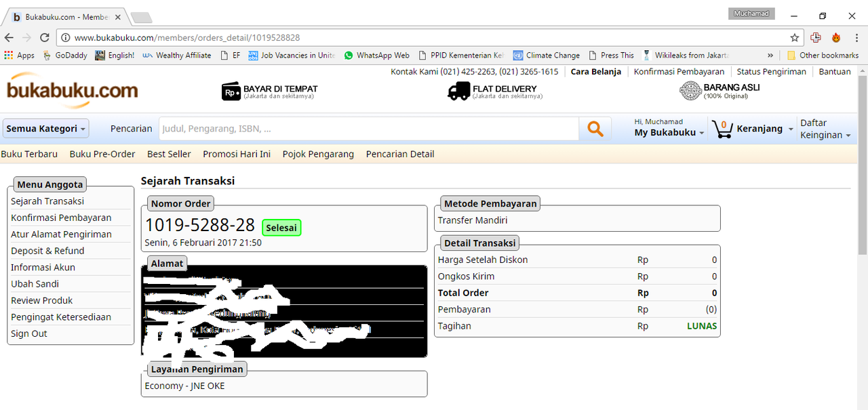Open the Promosi Hari Ini menu item
The image size is (868, 410).
(237, 155)
